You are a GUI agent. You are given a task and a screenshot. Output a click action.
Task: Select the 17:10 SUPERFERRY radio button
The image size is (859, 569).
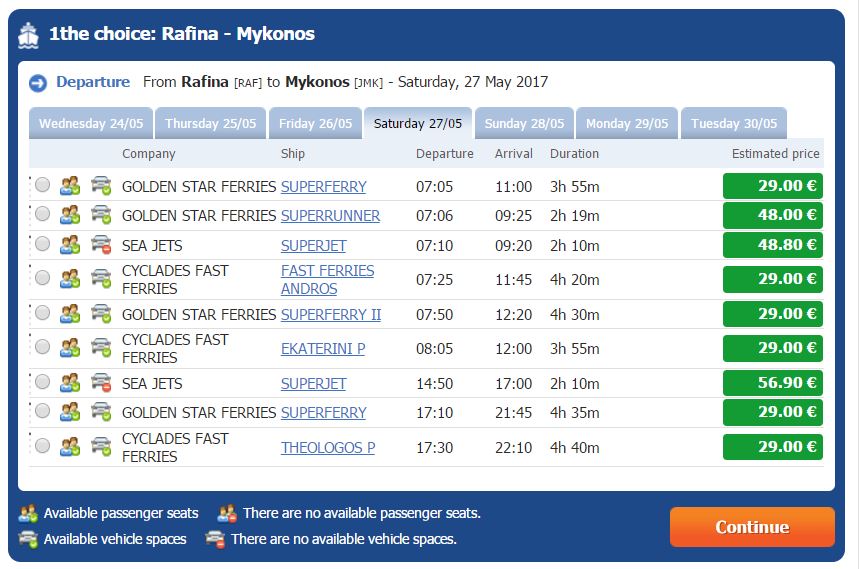point(42,411)
